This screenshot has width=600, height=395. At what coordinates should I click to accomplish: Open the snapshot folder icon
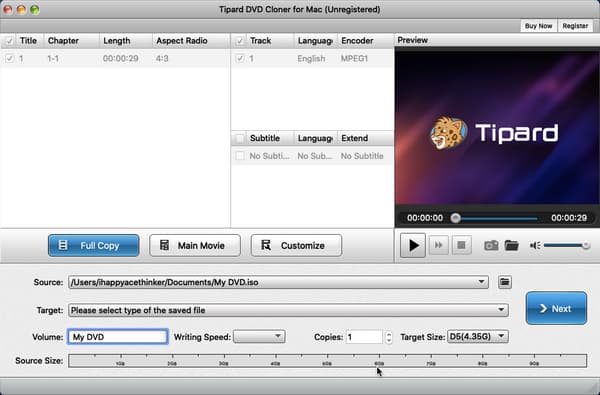click(511, 245)
